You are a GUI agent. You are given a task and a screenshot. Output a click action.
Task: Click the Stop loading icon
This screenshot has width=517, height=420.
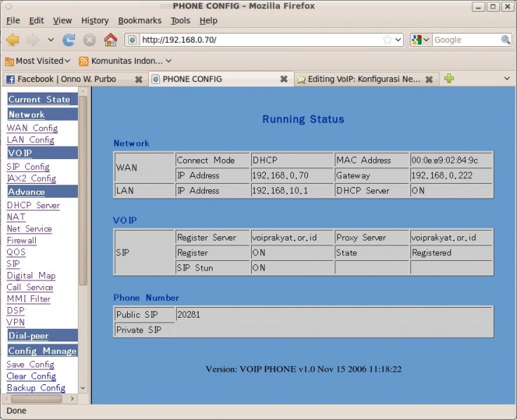[x=90, y=40]
